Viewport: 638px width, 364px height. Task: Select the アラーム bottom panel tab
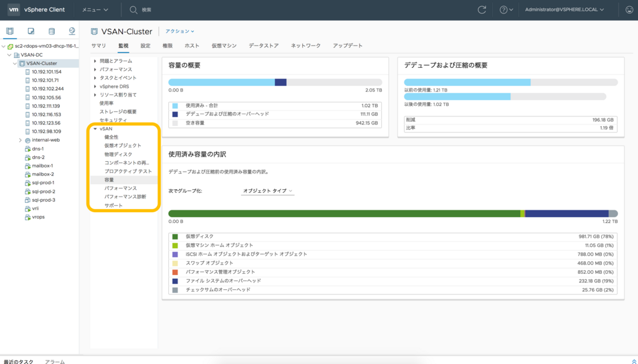pyautogui.click(x=55, y=361)
